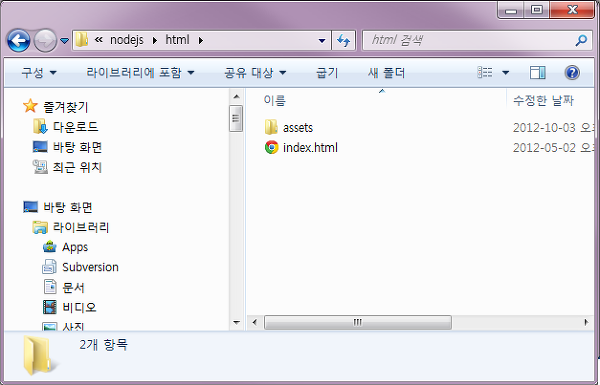The height and width of the screenshot is (385, 600).
Task: Click the large folder icon in details pane
Action: pyautogui.click(x=39, y=356)
